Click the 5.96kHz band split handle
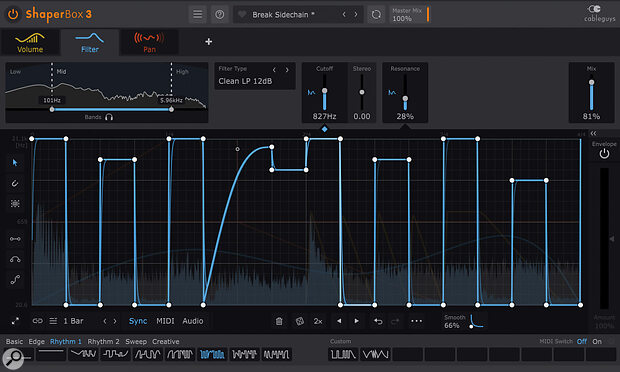 pyautogui.click(x=171, y=110)
